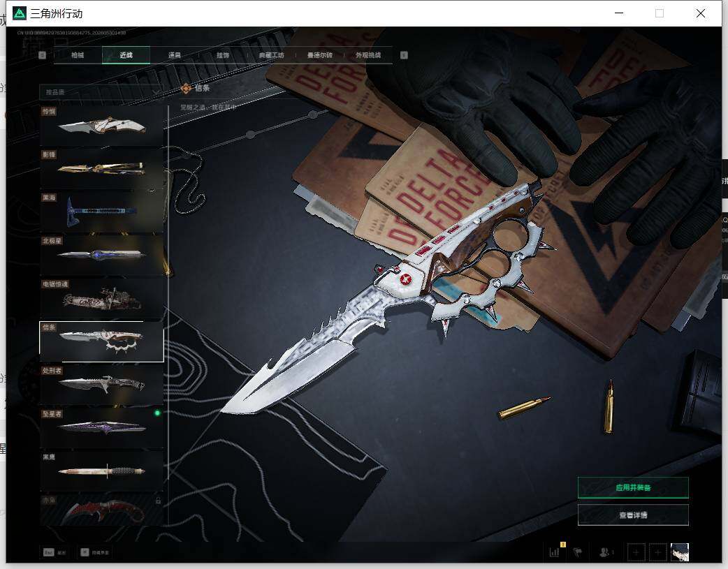The image size is (728, 569).
Task: Select the first white-gold knife skin thumbnail
Action: (102, 125)
